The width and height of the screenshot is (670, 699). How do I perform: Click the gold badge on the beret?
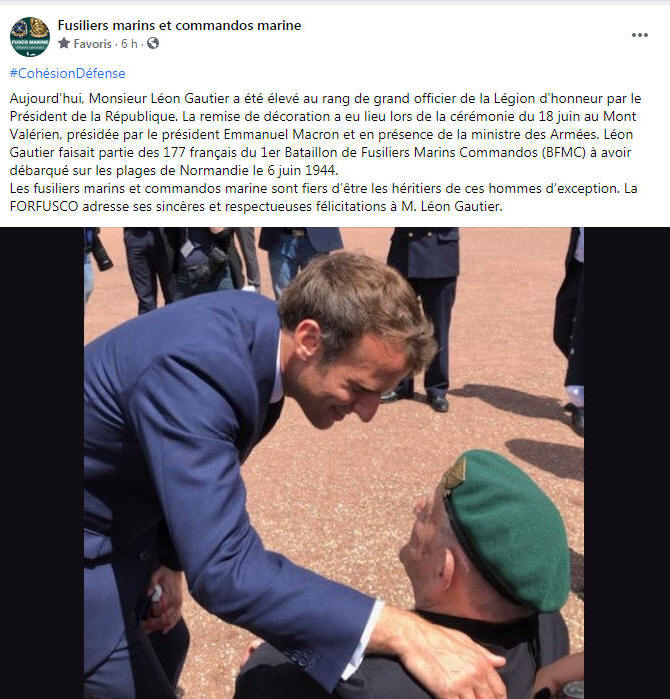pyautogui.click(x=454, y=476)
